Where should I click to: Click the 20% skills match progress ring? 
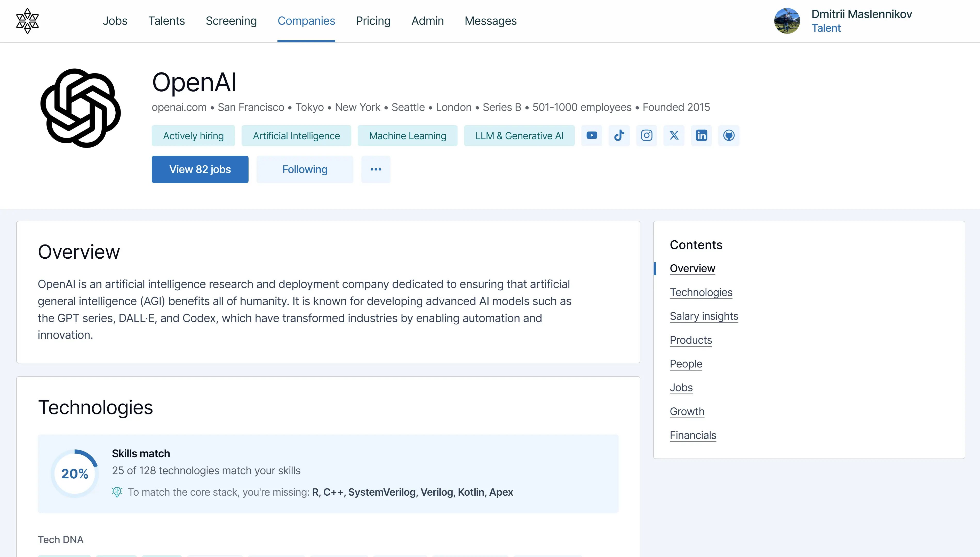coord(75,474)
